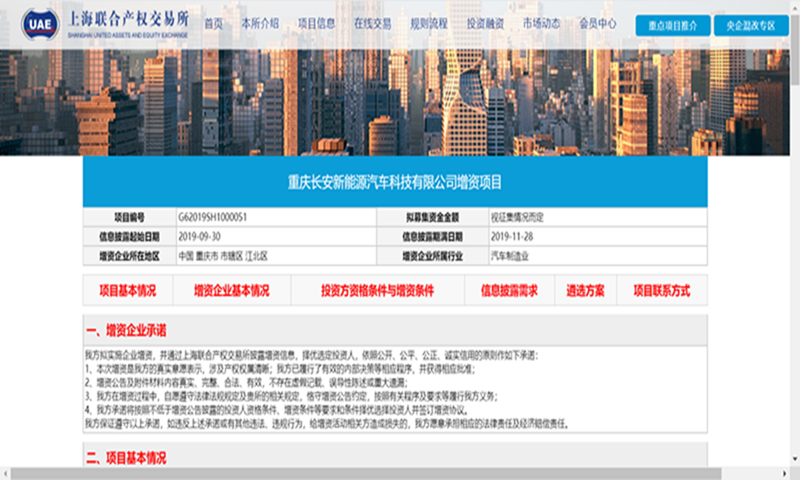The width and height of the screenshot is (800, 480).
Task: Click the horizontal scrollbar right arrow
Action: click(785, 474)
